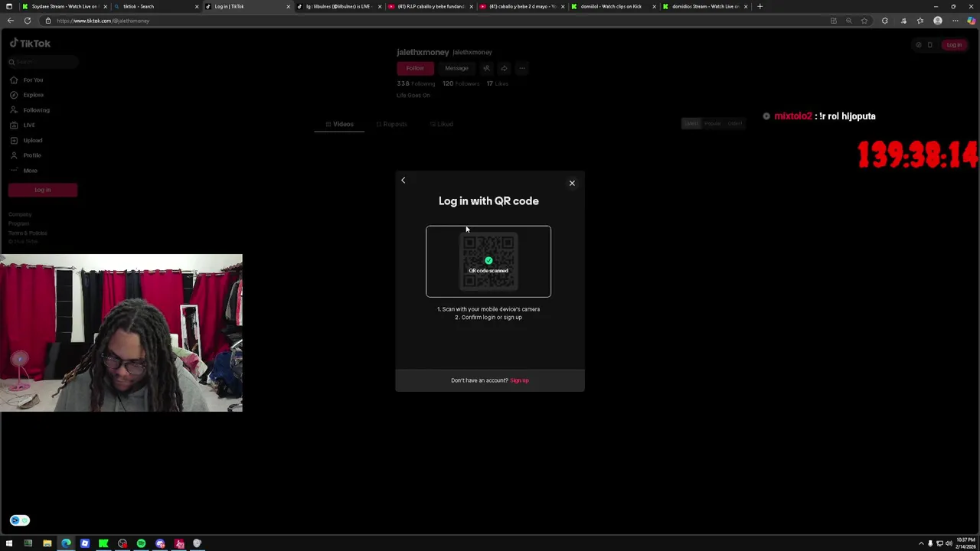This screenshot has width=980, height=551.
Task: Click browser back arrow
Action: pyautogui.click(x=10, y=21)
